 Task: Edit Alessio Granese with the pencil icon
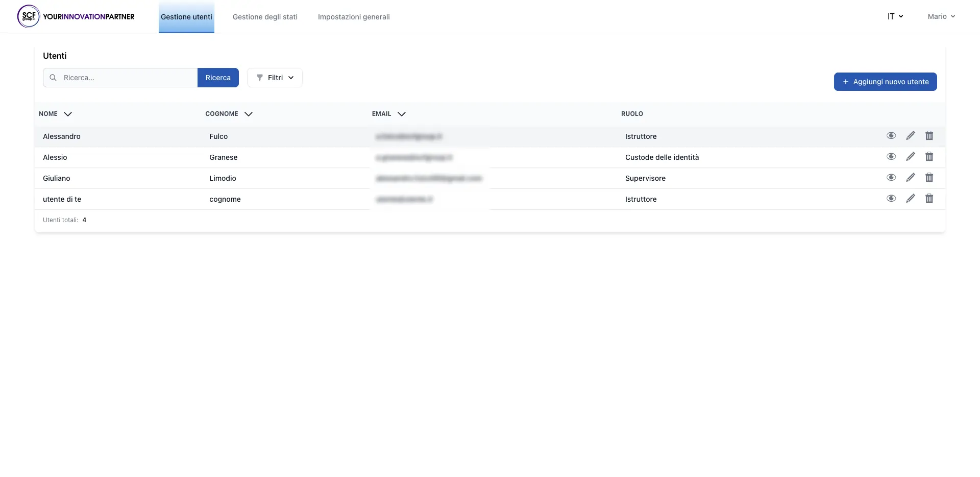tap(911, 157)
